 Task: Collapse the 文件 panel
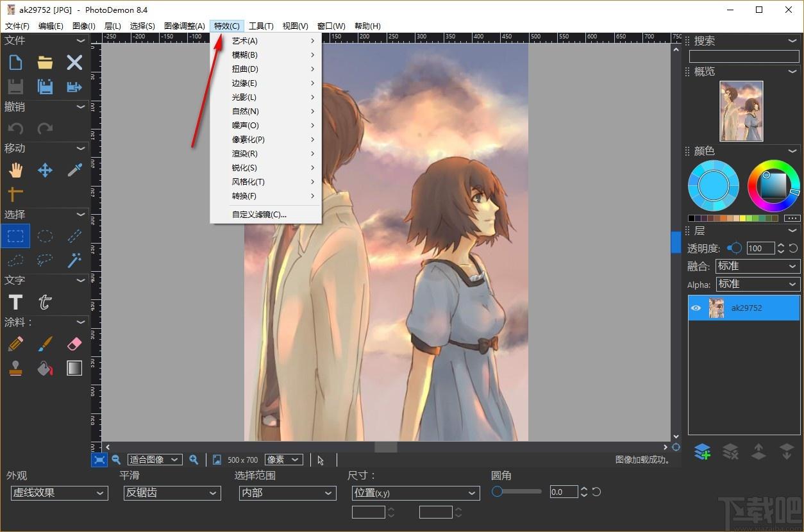[81, 40]
